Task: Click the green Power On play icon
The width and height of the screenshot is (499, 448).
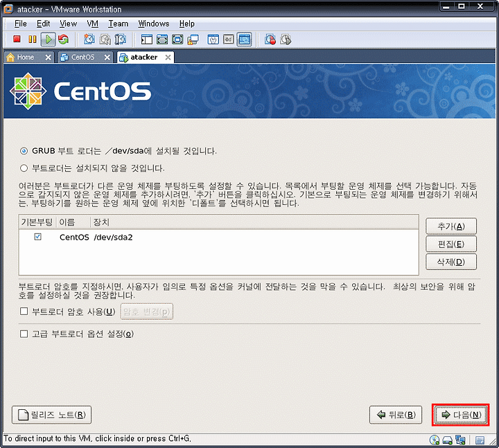Action: point(49,39)
